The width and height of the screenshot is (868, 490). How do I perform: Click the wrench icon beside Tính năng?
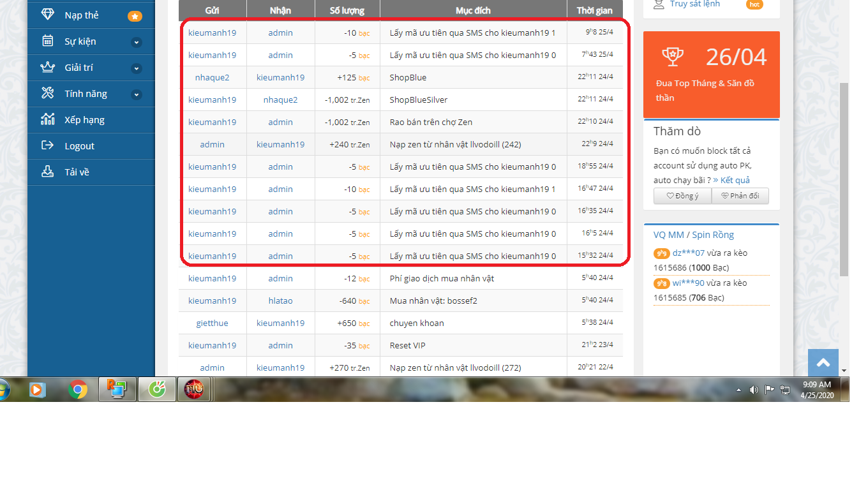[x=48, y=93]
